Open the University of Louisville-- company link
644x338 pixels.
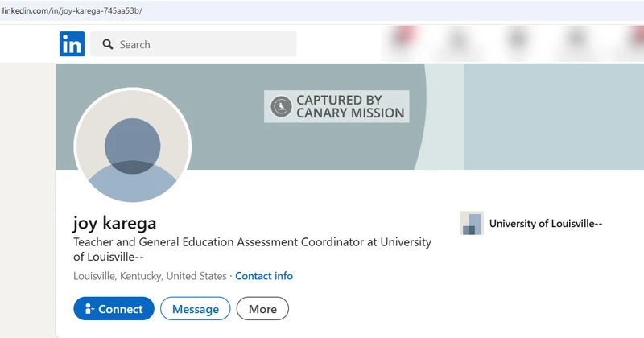546,224
